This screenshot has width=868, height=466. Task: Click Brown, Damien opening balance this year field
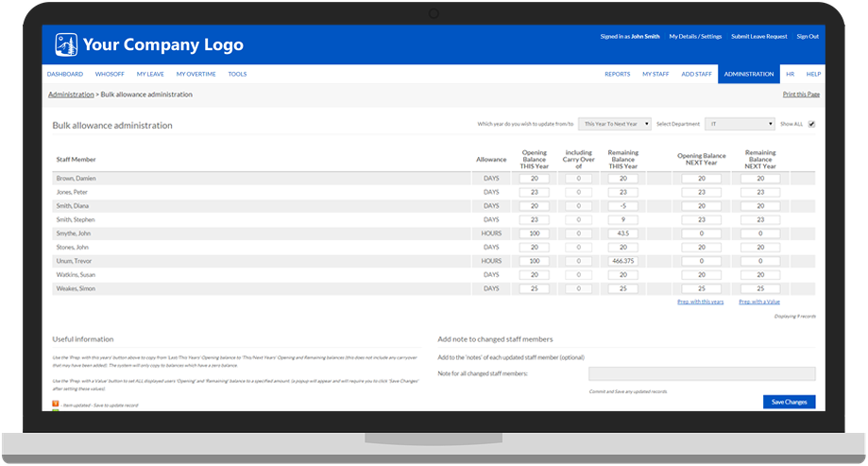click(x=535, y=179)
